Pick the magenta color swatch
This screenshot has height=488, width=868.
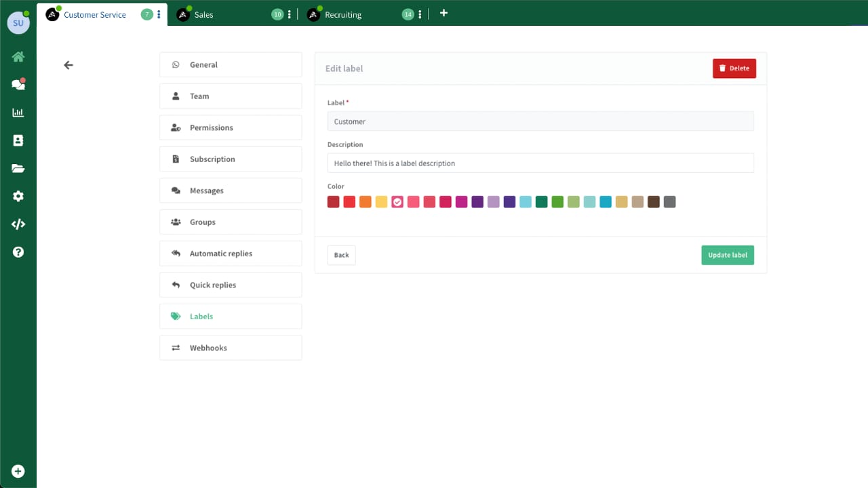pyautogui.click(x=461, y=201)
